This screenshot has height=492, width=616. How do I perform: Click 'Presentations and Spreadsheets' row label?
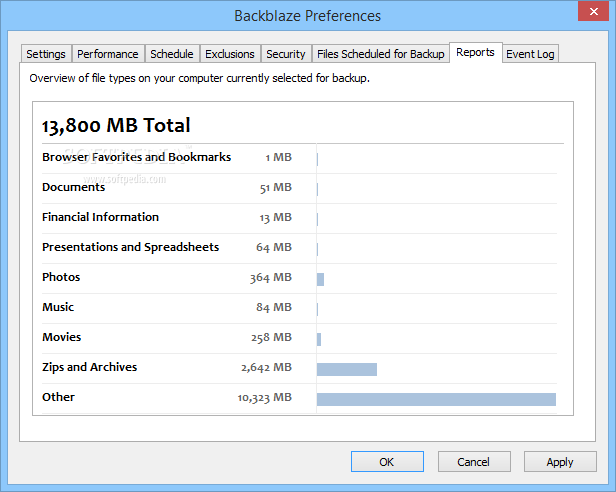130,247
